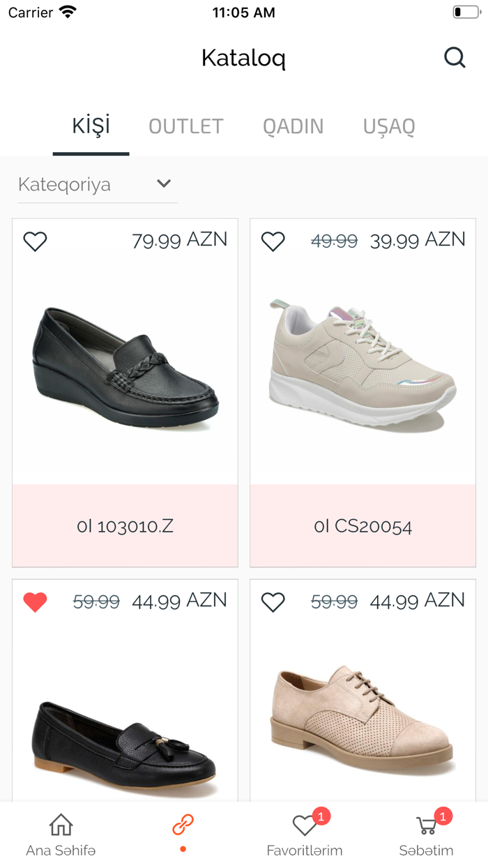Tap the beige sneaker product thumbnail

coord(363,363)
